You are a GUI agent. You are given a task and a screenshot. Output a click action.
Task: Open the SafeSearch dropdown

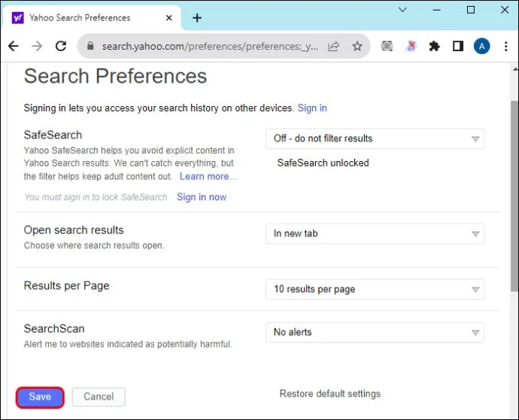pyautogui.click(x=375, y=138)
